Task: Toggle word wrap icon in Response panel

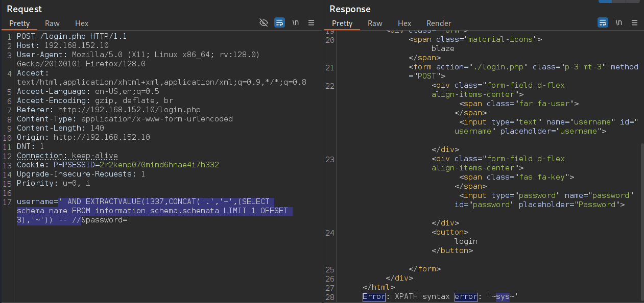Action: coord(603,23)
